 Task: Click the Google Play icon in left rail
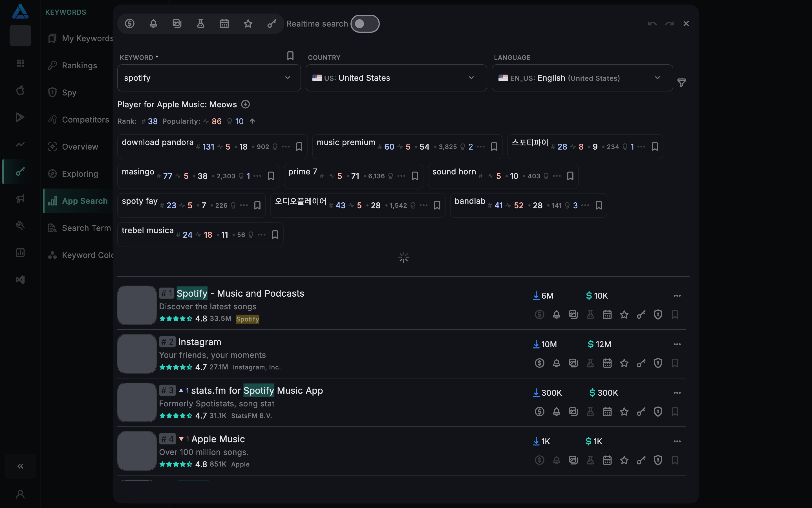click(x=20, y=117)
